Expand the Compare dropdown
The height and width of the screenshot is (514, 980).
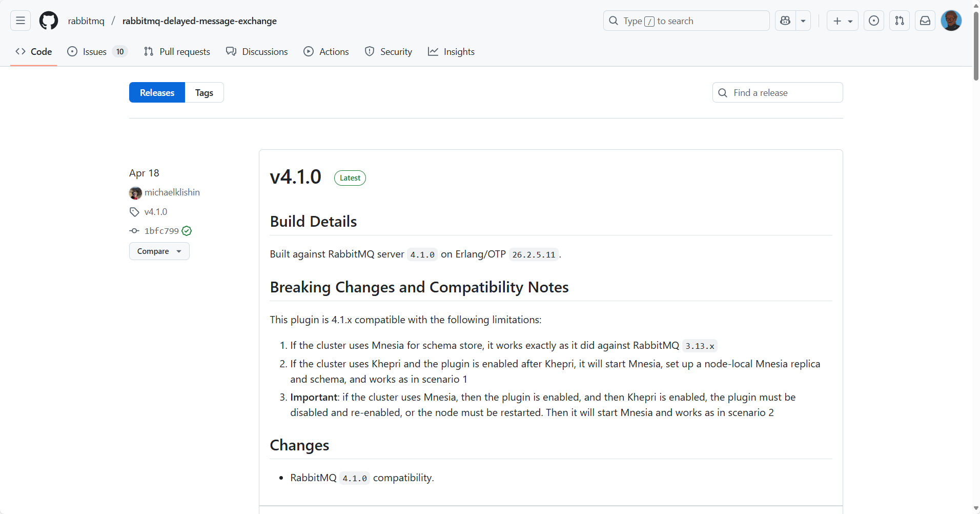pyautogui.click(x=159, y=251)
